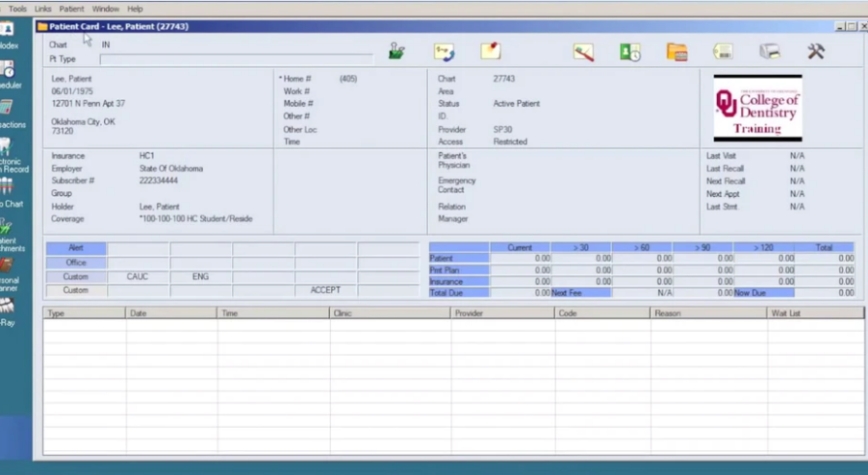The image size is (868, 475).
Task: Open the Help menu
Action: (135, 9)
